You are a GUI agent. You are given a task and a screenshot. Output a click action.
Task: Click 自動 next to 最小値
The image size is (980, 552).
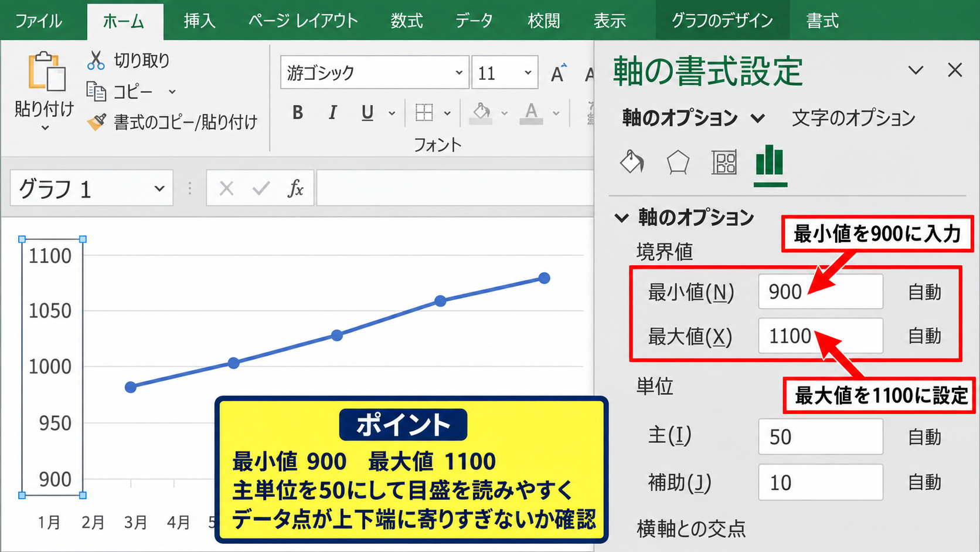coord(925,292)
